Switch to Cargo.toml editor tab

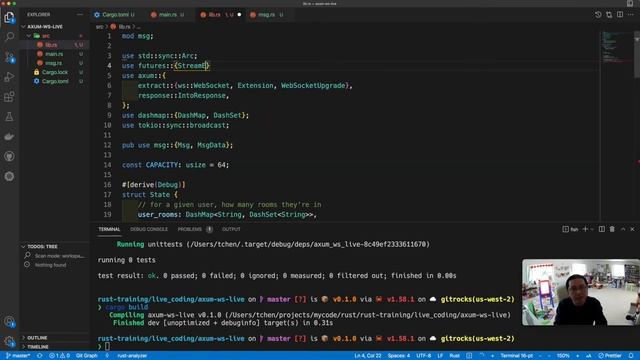[116, 15]
